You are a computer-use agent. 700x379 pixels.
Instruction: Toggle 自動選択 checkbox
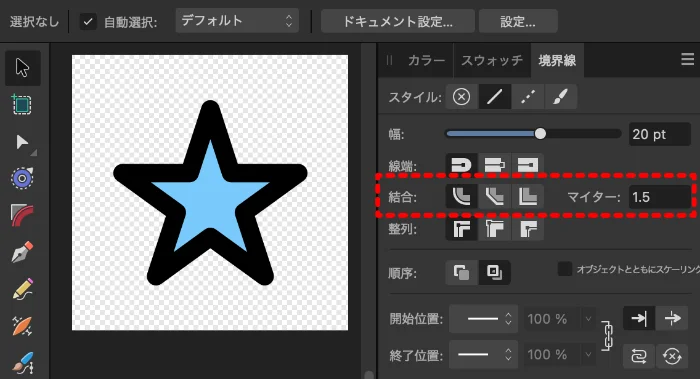click(x=88, y=21)
